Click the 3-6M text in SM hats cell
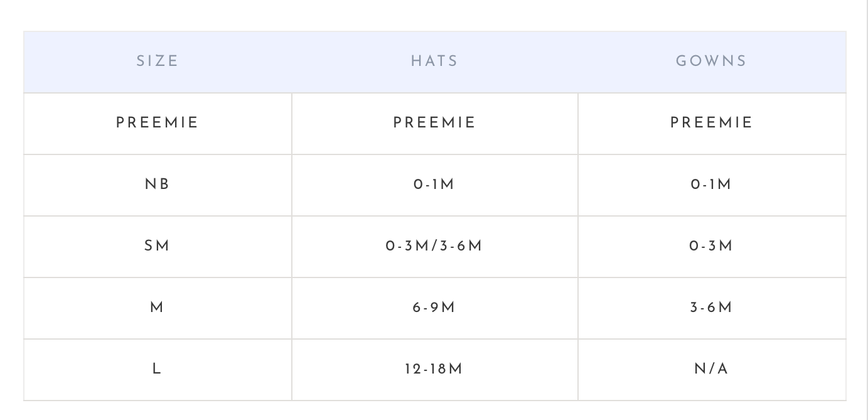Viewport: 868px width, 420px height. click(462, 246)
